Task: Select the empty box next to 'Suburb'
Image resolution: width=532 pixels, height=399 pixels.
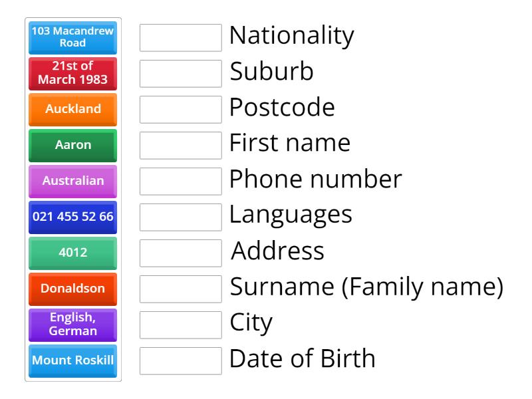Action: (x=181, y=74)
